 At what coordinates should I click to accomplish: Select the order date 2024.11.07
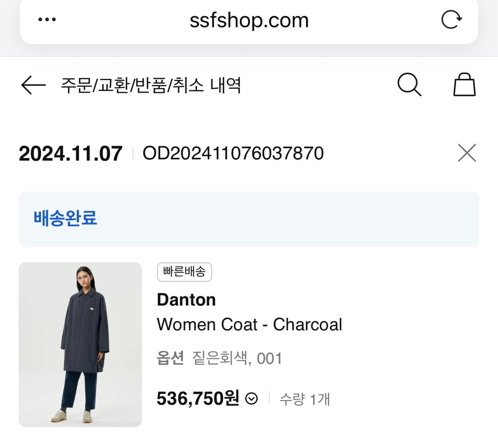70,154
